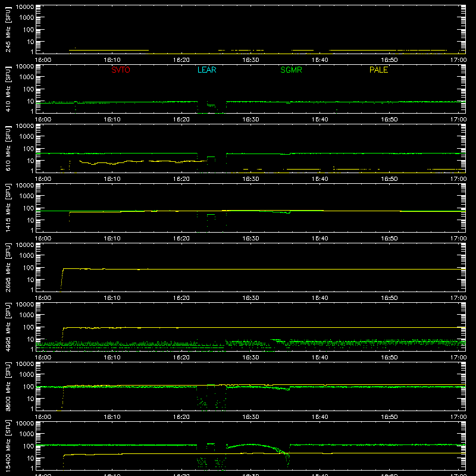Click the yellow PALE station label
Image resolution: width=476 pixels, height=476 pixels.
pyautogui.click(x=378, y=70)
